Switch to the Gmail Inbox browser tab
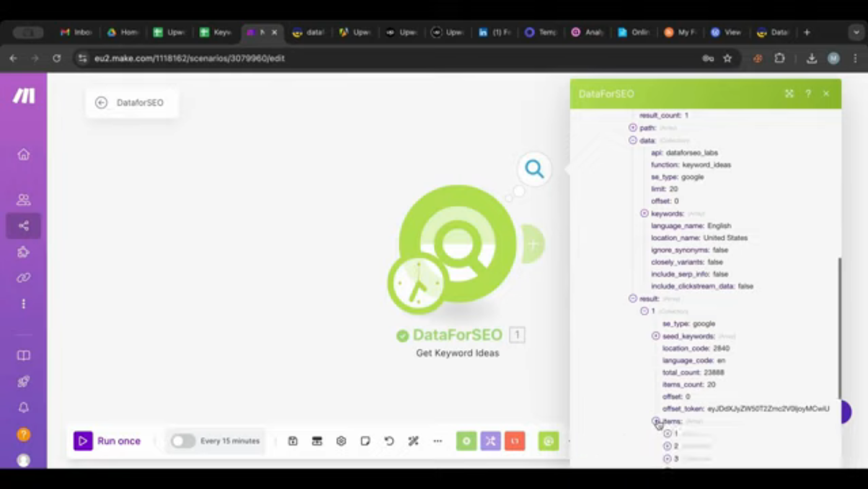 click(x=76, y=32)
